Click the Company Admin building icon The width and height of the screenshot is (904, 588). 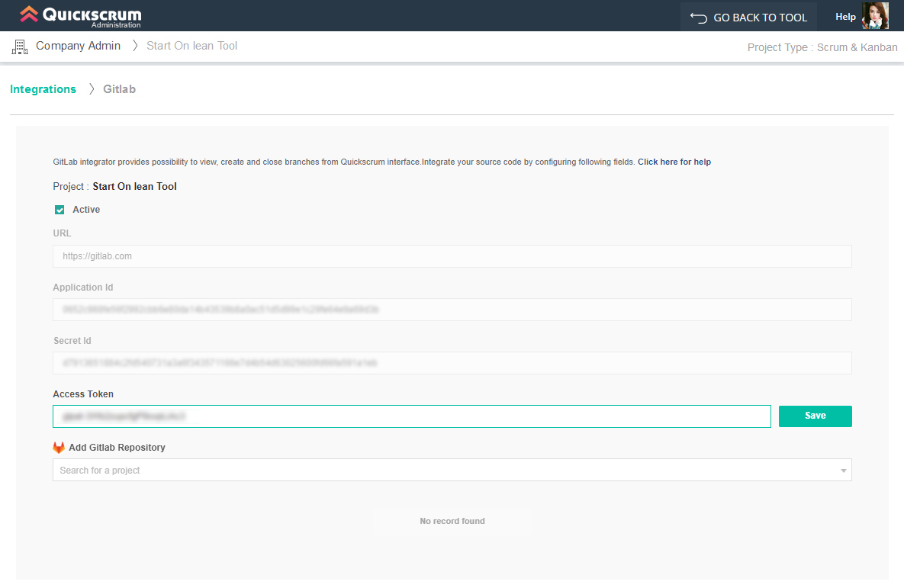(x=20, y=47)
